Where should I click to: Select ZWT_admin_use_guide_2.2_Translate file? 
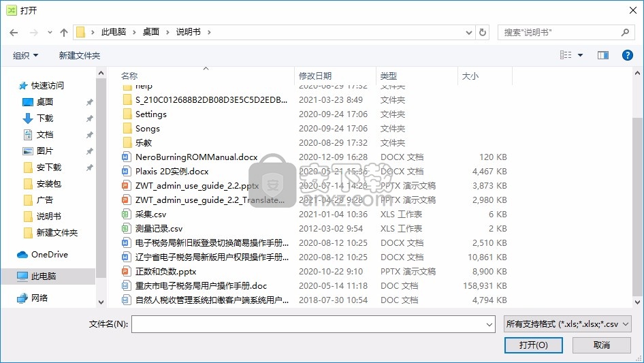[x=210, y=200]
